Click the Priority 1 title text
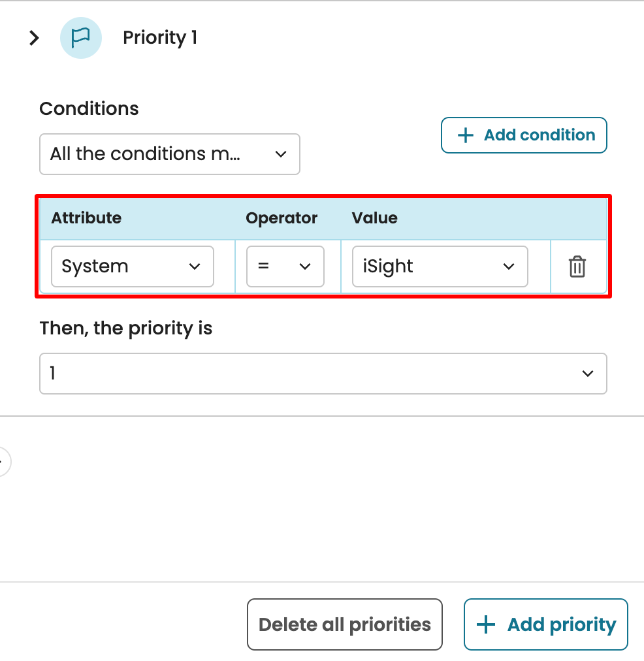This screenshot has height=661, width=644. pos(160,38)
